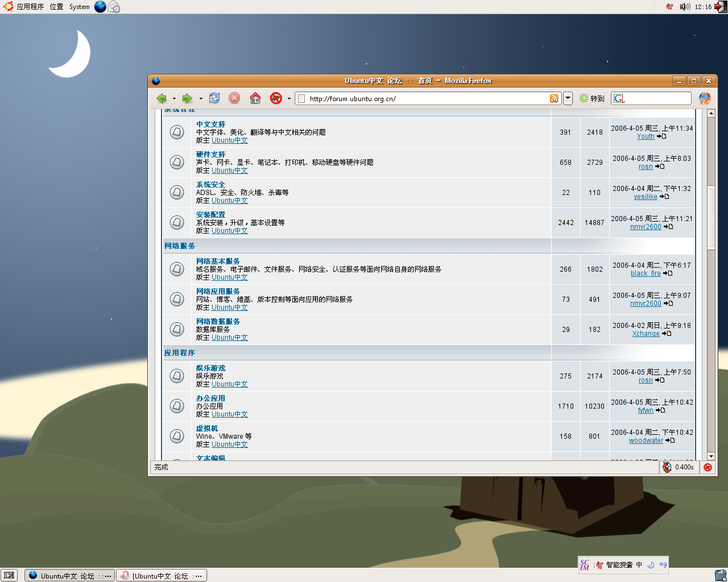The height and width of the screenshot is (582, 728).
Task: Click the 12:16 clock on panel
Action: pyautogui.click(x=703, y=7)
